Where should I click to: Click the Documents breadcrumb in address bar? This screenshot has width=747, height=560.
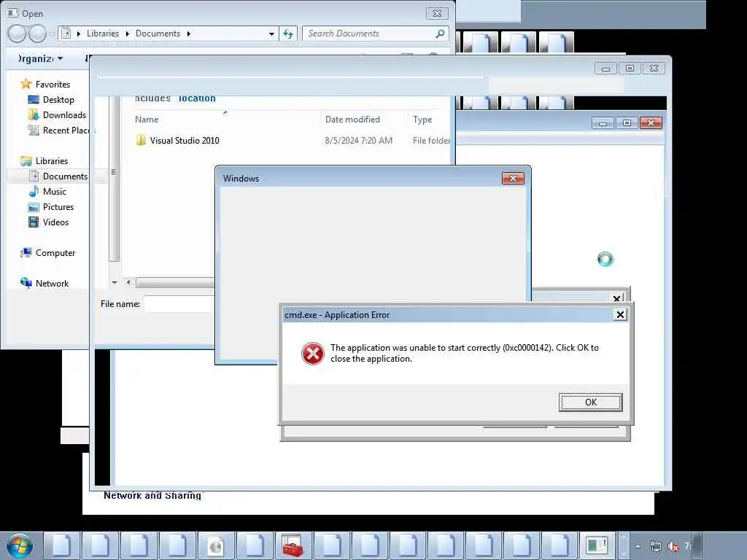(158, 34)
